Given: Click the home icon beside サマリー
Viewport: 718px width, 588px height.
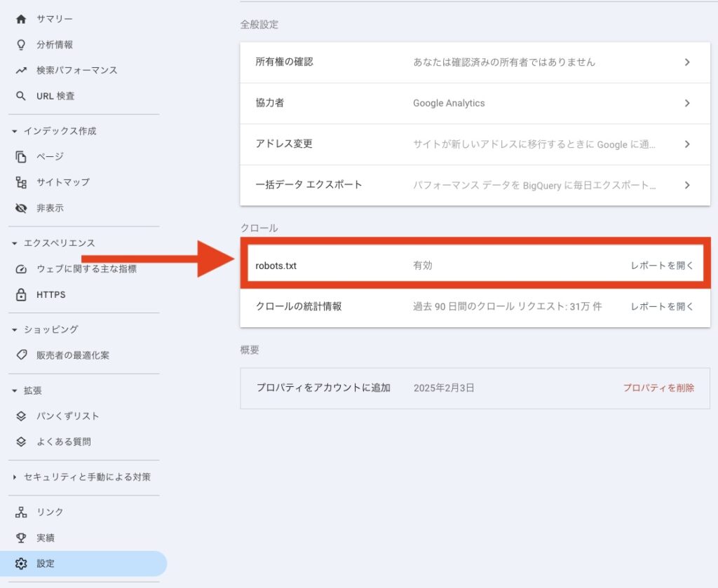Looking at the screenshot, I should [x=21, y=19].
